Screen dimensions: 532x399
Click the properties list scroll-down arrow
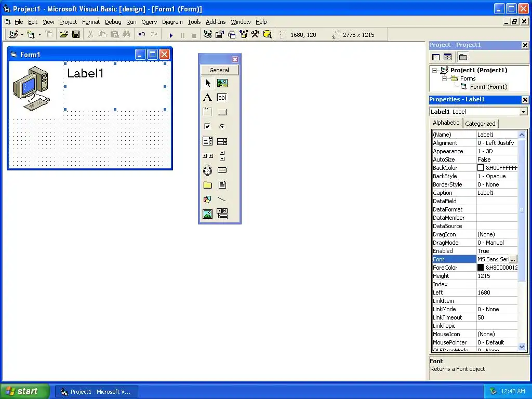pos(522,347)
